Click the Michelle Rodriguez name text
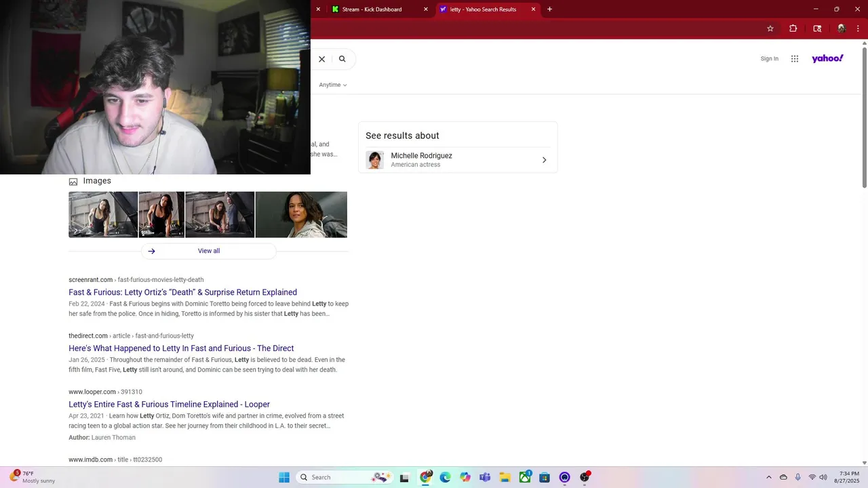The height and width of the screenshot is (488, 868). click(x=421, y=156)
